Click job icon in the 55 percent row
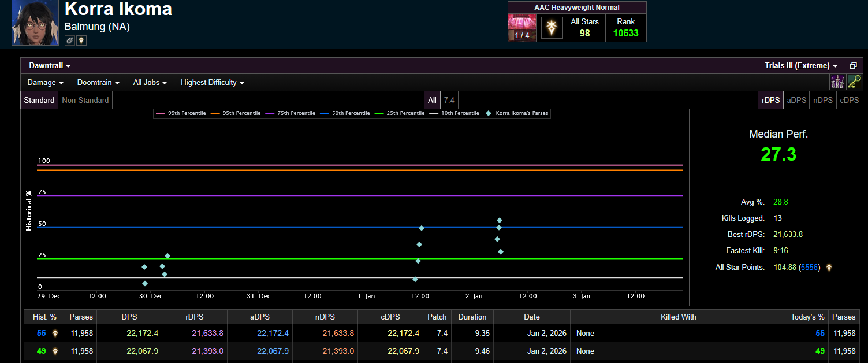 coord(55,333)
